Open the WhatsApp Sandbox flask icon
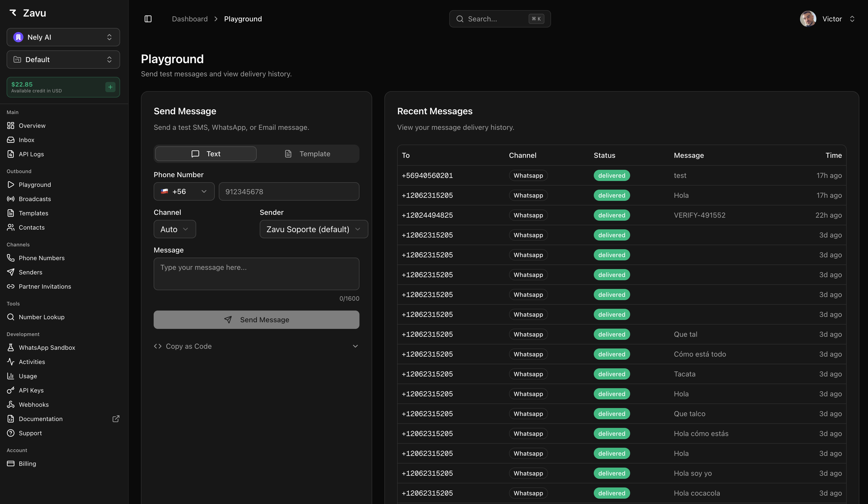Image resolution: width=868 pixels, height=504 pixels. [x=11, y=347]
